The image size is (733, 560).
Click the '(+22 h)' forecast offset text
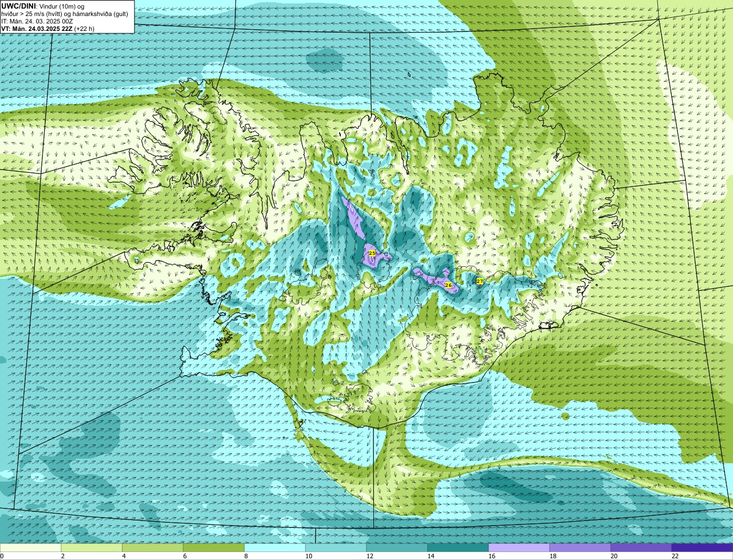click(x=84, y=28)
